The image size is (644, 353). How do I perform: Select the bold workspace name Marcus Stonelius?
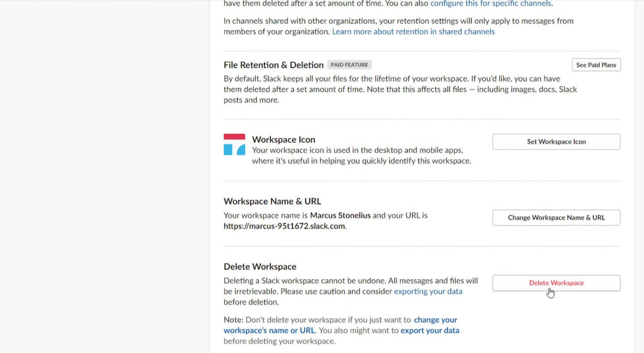coord(340,215)
